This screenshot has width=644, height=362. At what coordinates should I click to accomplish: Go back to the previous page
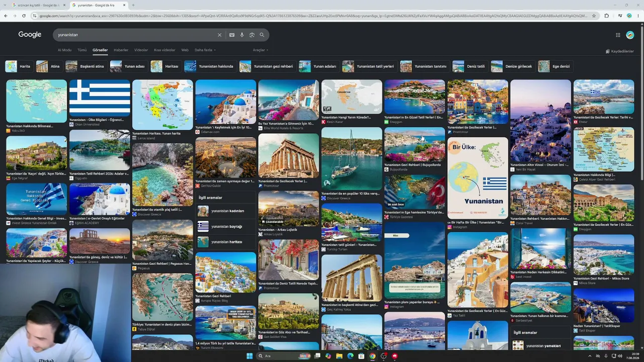coord(6,16)
